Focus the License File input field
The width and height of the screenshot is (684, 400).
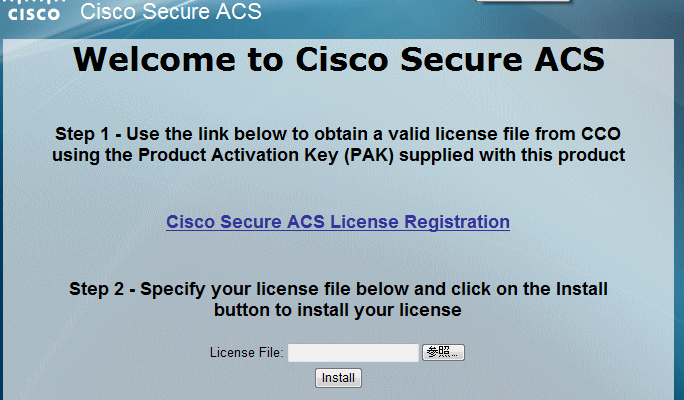[353, 352]
